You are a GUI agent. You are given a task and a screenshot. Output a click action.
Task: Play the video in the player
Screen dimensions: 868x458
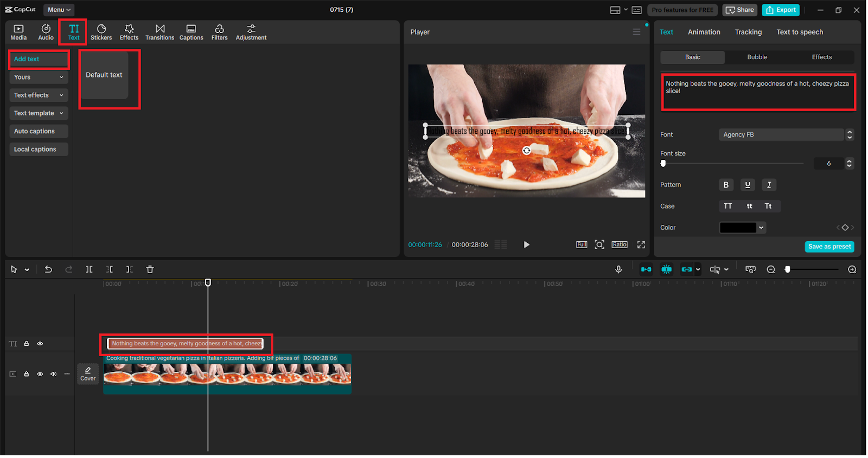pos(526,245)
